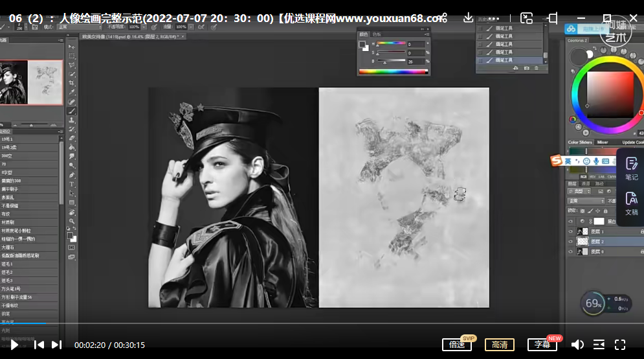Switch to the Mixer tab
Viewport: 644px width, 359px height.
click(603, 142)
